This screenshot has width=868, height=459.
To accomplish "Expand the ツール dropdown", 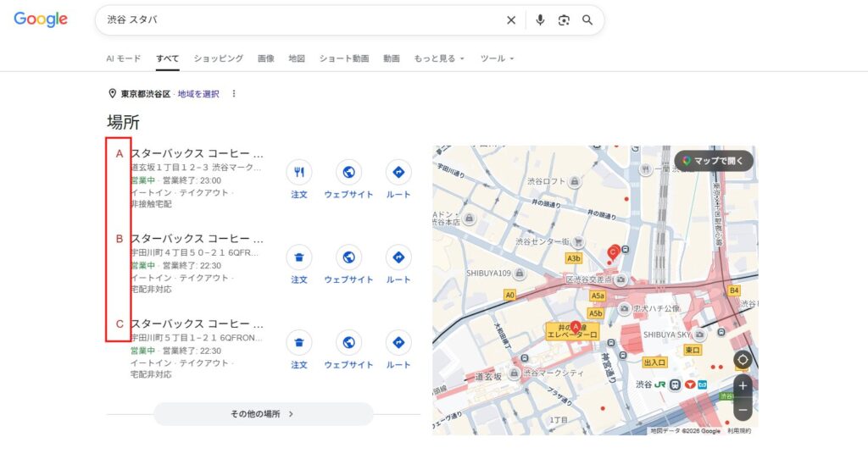I will 497,58.
